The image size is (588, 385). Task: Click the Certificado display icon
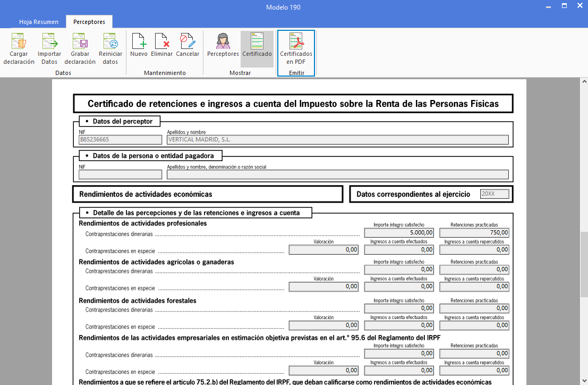[258, 48]
